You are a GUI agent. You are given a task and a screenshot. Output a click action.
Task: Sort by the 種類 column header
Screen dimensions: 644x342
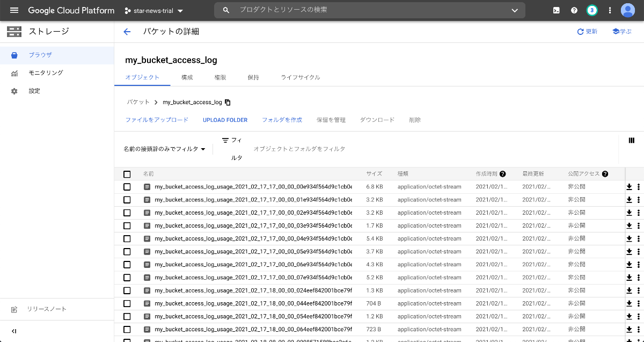point(403,174)
